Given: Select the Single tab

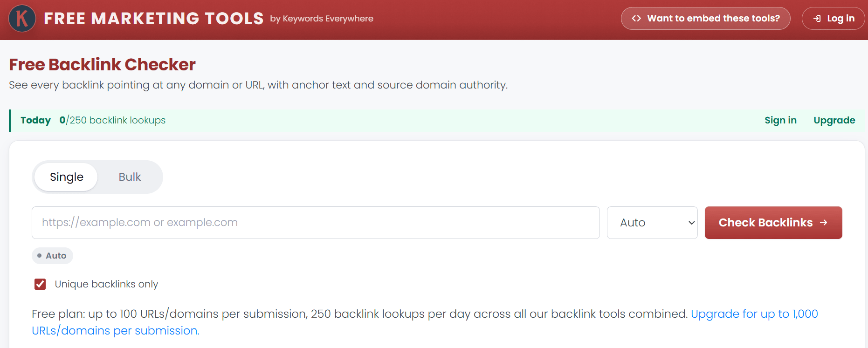Looking at the screenshot, I should [x=66, y=177].
